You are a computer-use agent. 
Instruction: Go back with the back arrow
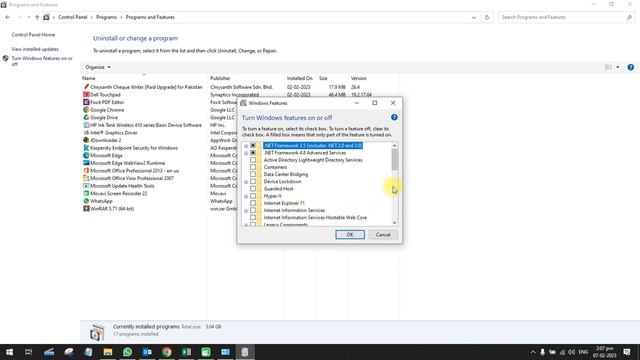pyautogui.click(x=8, y=17)
